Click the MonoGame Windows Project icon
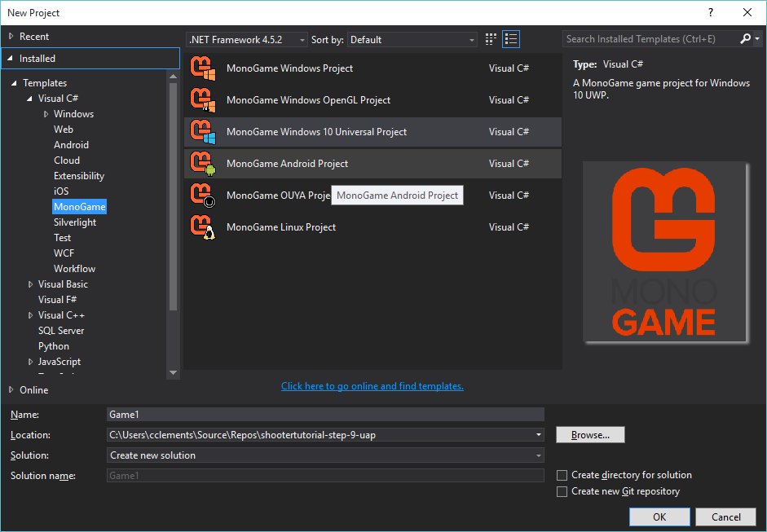Viewport: 767px width, 532px height. [202, 68]
